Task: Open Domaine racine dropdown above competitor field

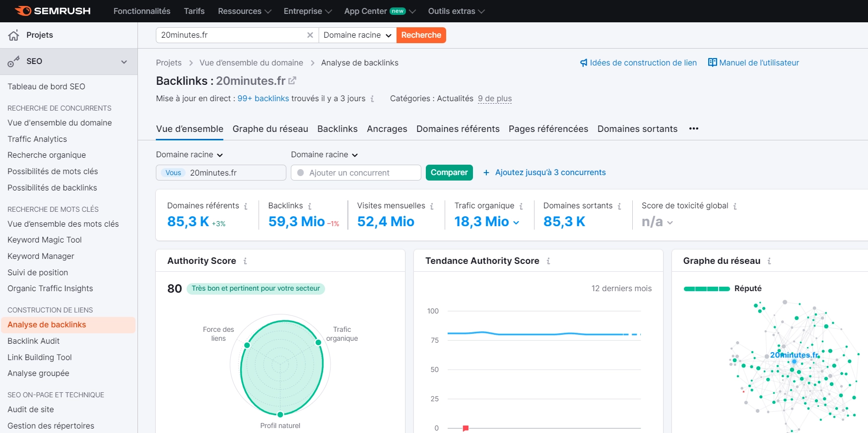Action: [325, 155]
